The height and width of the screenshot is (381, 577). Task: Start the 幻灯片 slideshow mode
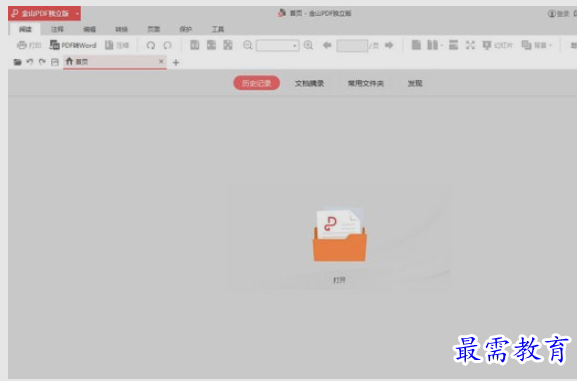[x=498, y=45]
